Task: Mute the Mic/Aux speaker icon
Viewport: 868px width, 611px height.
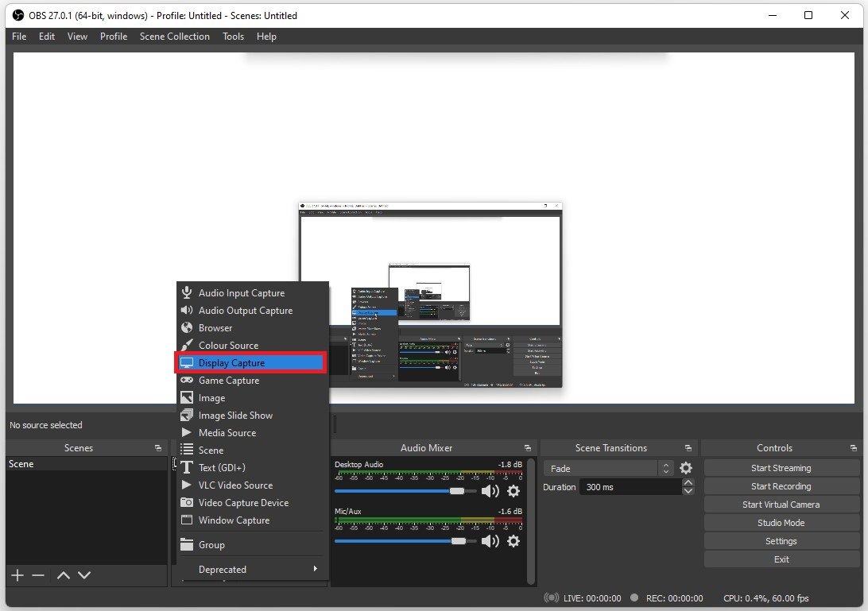Action: [490, 541]
